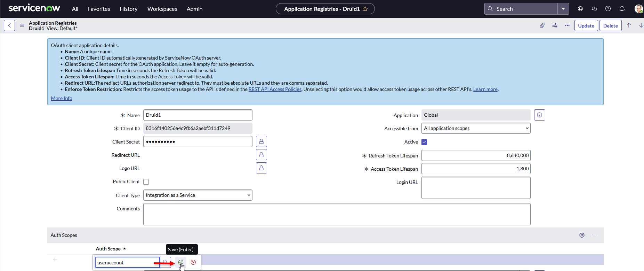
Task: Toggle favorite star for Druid1 registry
Action: 365,9
